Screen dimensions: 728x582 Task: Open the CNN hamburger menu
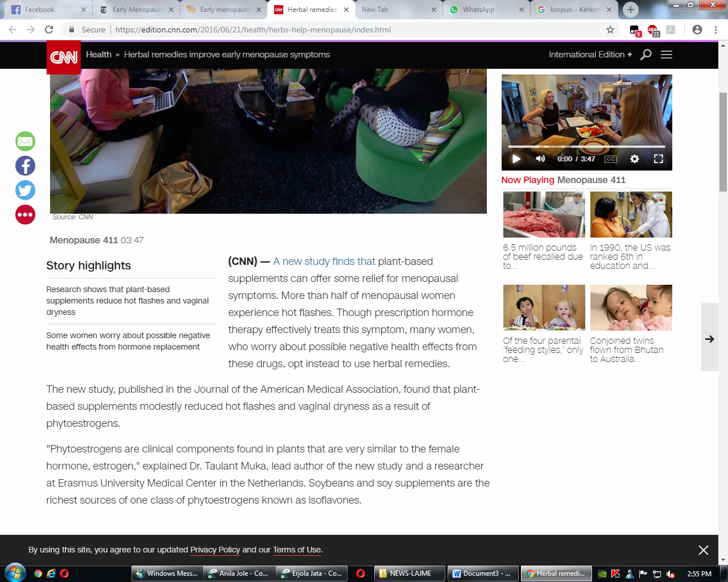click(667, 55)
